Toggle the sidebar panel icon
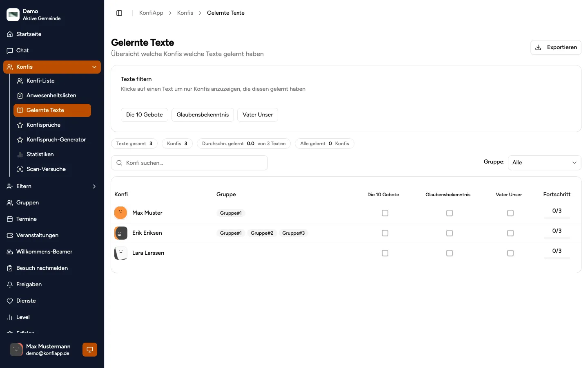The width and height of the screenshot is (588, 368). (x=119, y=13)
